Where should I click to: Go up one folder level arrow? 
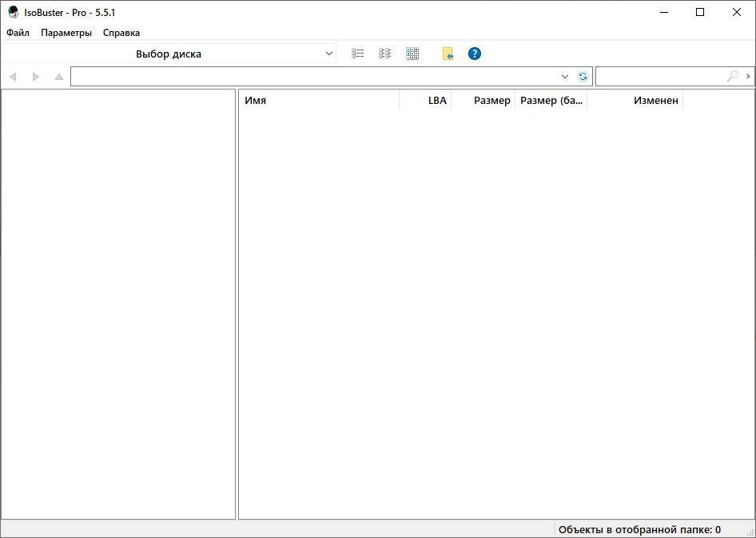click(x=59, y=77)
